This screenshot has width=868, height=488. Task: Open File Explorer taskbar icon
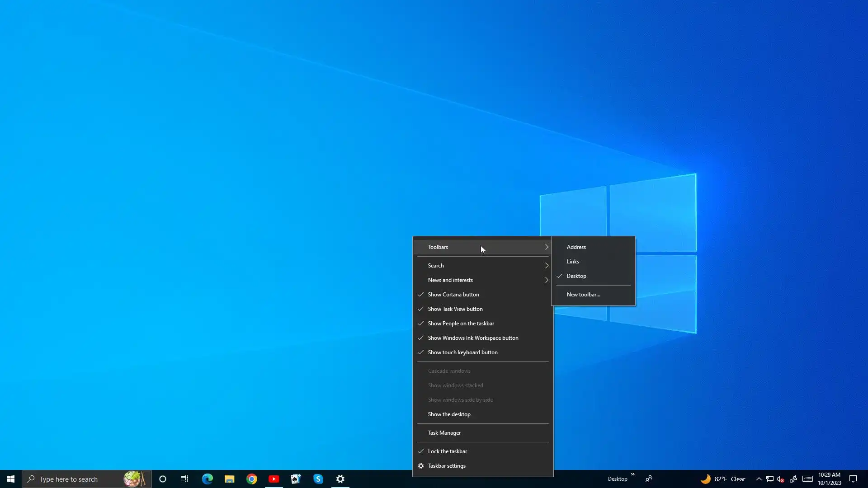(230, 479)
